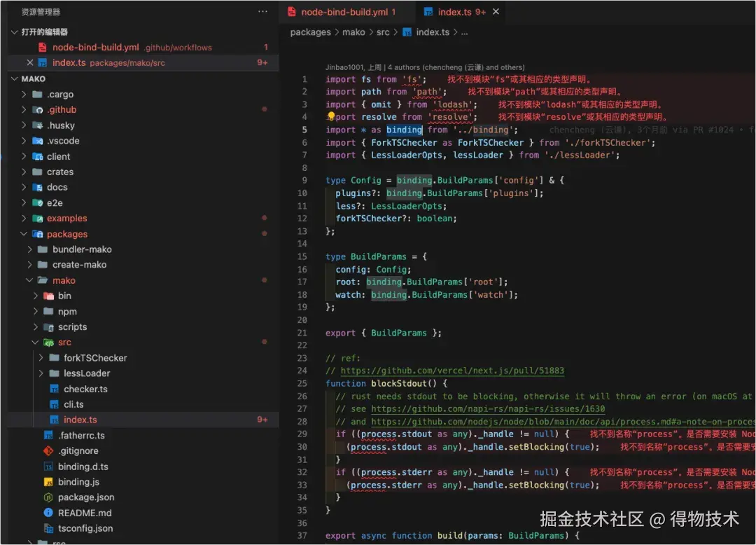This screenshot has width=756, height=545.
Task: Expand the scripts folder chevron
Action: [x=35, y=326]
